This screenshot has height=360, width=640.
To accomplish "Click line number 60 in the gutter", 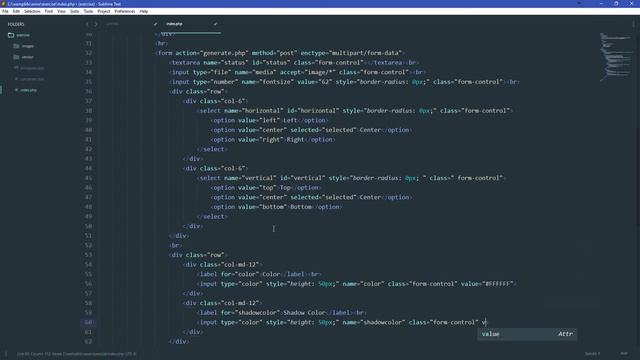I will pyautogui.click(x=88, y=322).
